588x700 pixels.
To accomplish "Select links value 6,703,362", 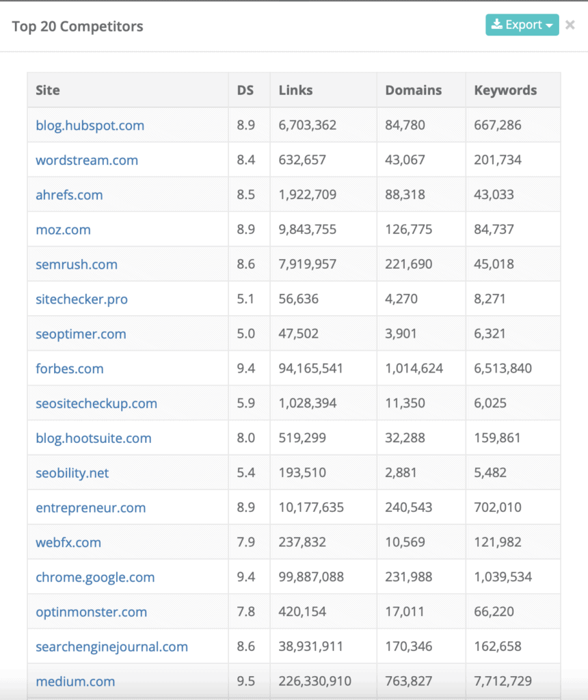I will [x=307, y=125].
